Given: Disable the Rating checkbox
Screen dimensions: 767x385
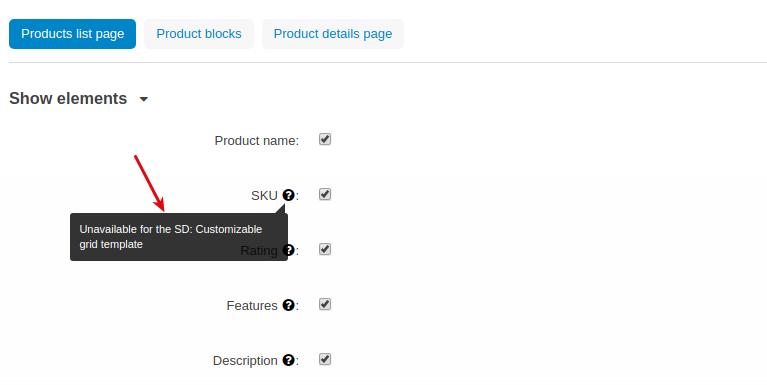Looking at the screenshot, I should (x=325, y=249).
